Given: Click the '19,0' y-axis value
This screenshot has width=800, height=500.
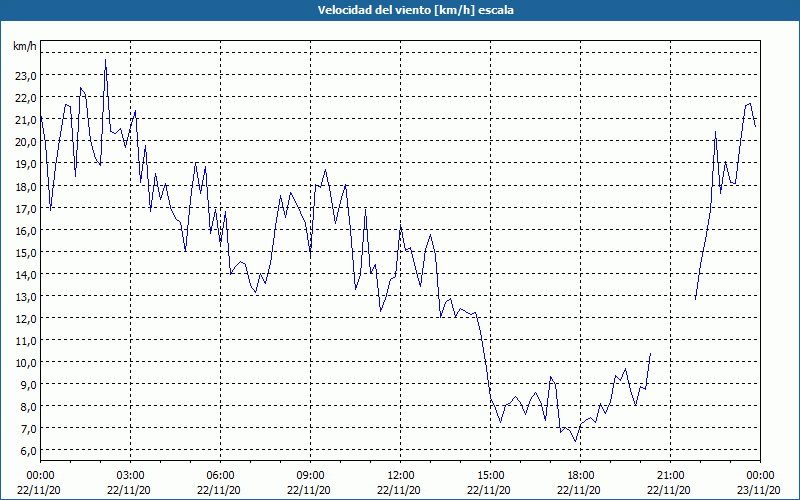Looking at the screenshot, I should pos(26,164).
